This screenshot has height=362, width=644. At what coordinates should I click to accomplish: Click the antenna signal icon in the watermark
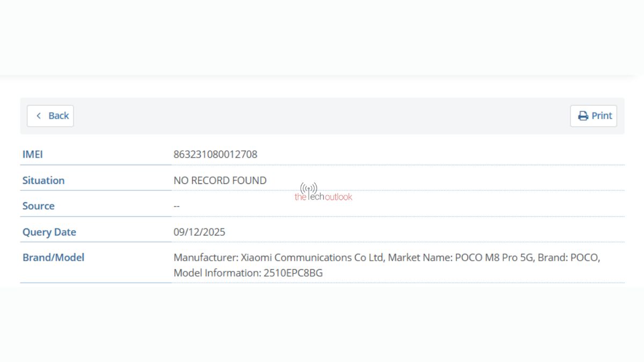[x=309, y=188]
